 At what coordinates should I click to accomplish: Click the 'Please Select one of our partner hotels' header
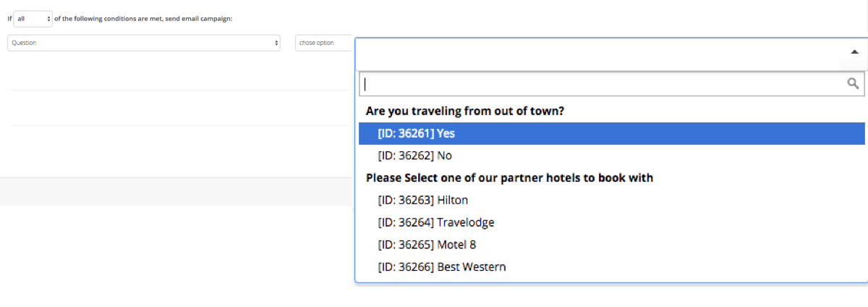pyautogui.click(x=509, y=177)
